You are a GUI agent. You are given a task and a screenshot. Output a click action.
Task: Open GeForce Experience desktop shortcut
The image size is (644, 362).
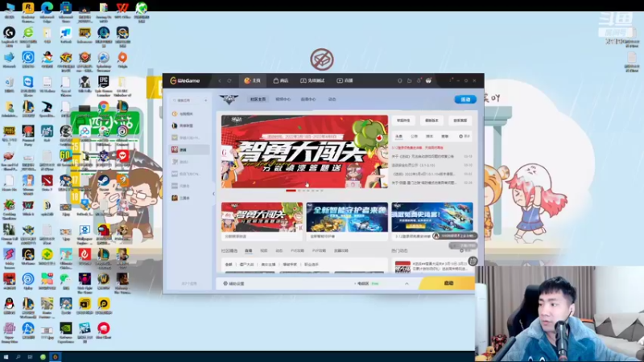click(66, 331)
